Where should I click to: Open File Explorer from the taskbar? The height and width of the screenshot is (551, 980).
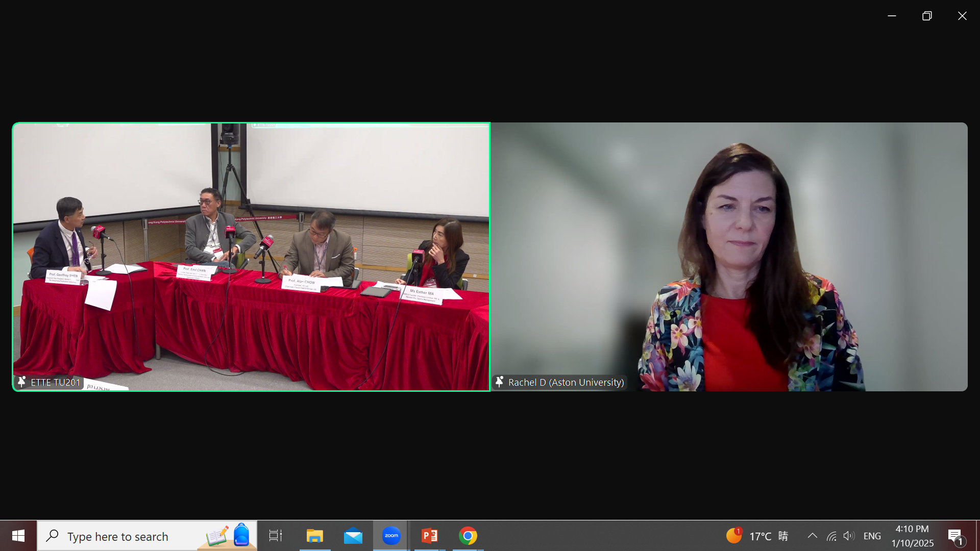[x=314, y=536]
